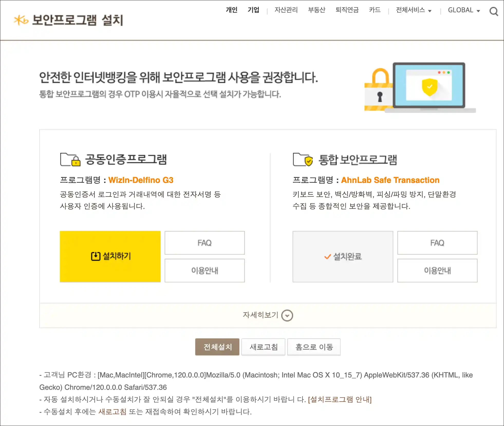Open the 퇴직연금 menu
The height and width of the screenshot is (426, 504).
pyautogui.click(x=347, y=10)
